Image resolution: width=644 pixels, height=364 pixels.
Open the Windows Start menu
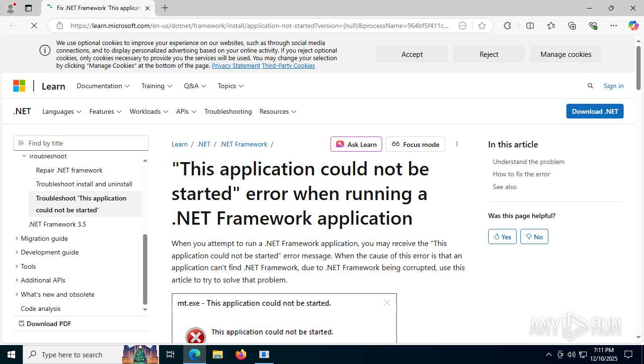coord(11,355)
